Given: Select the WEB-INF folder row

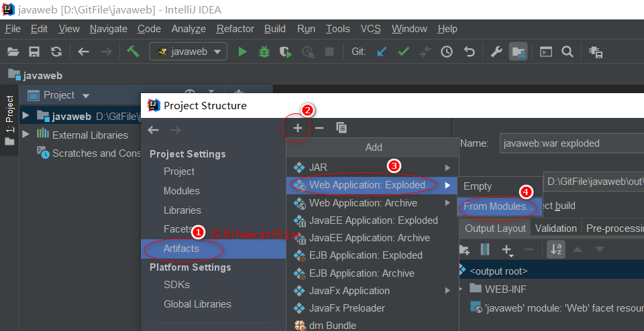Looking at the screenshot, I should 551,289.
